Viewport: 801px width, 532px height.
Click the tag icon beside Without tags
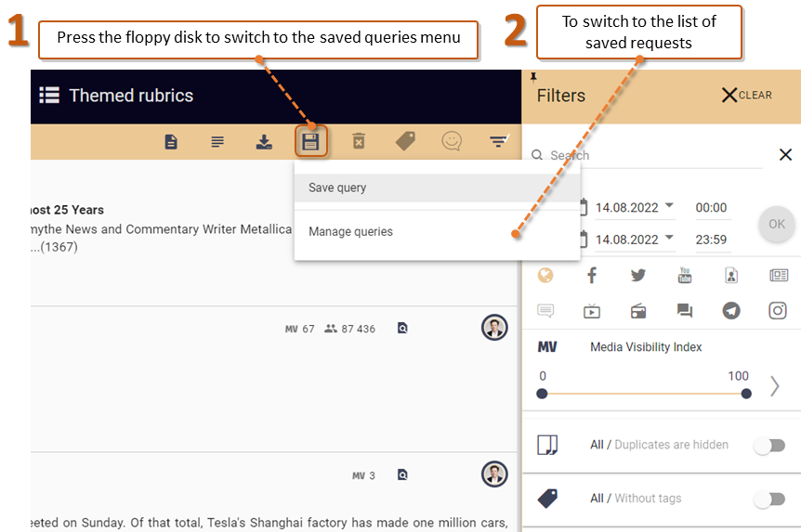pos(547,499)
